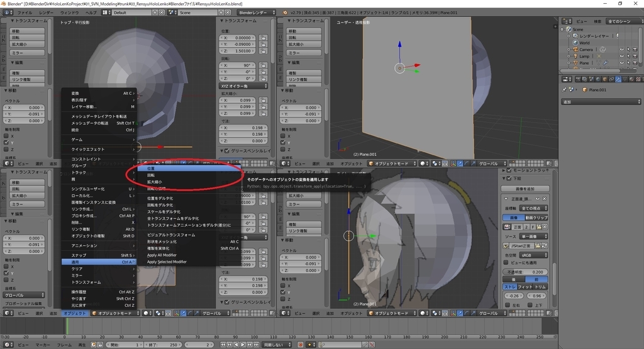This screenshot has width=644, height=349.
Task: Open the Timeline editor type icon
Action: click(x=8, y=345)
